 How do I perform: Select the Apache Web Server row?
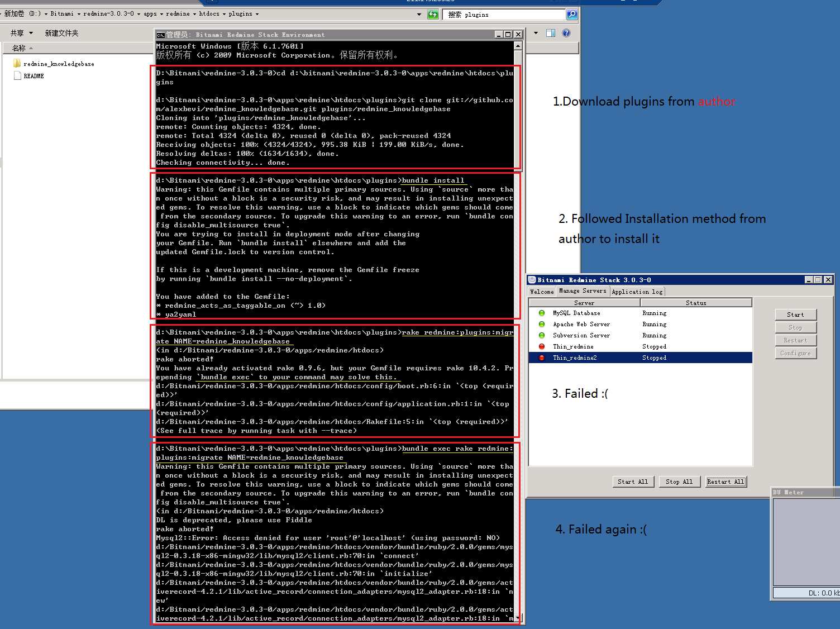click(640, 325)
